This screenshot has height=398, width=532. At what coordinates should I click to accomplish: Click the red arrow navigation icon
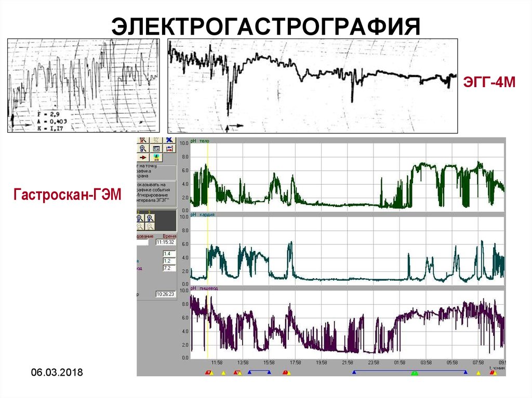(x=143, y=157)
